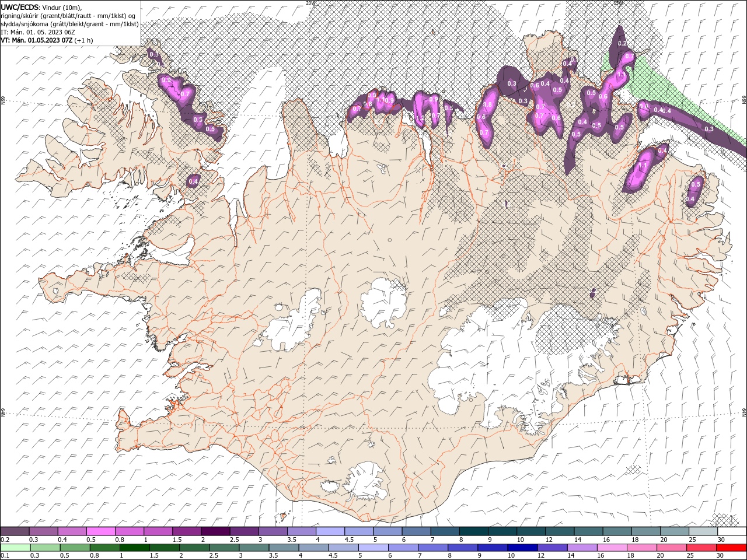Select the orchid swatch above 0.4, upper legend row

[72, 531]
